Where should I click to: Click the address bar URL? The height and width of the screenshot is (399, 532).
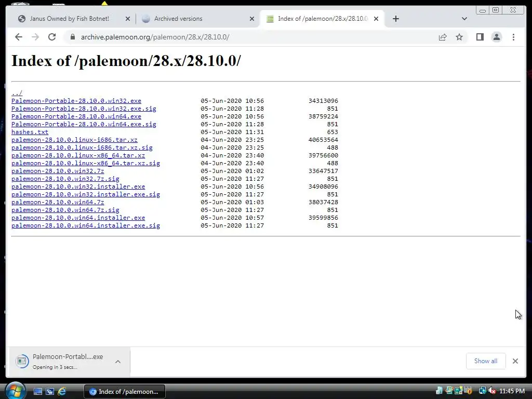click(x=155, y=37)
